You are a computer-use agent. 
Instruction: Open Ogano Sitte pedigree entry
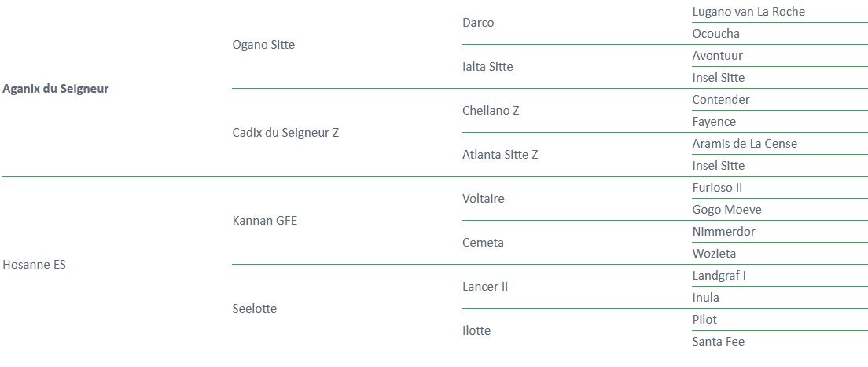[x=263, y=45]
